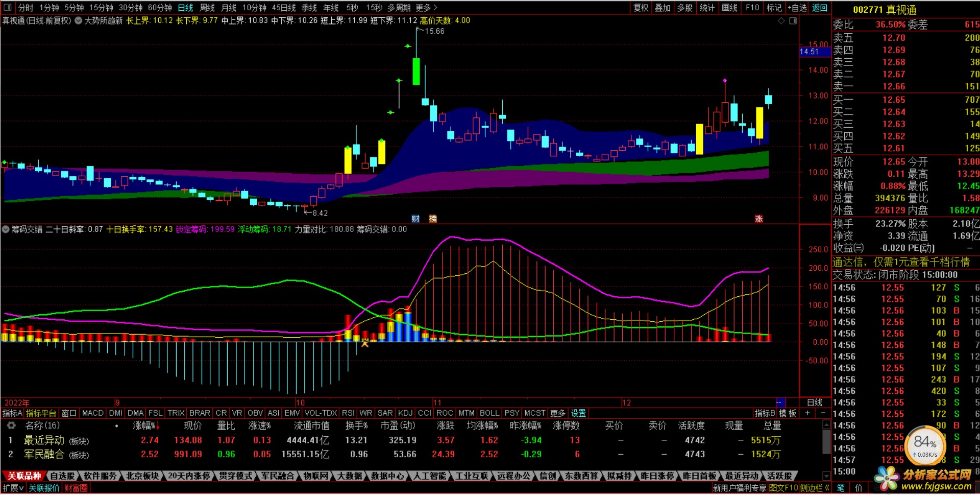Click the list scrollbar down arrow

pos(826,476)
